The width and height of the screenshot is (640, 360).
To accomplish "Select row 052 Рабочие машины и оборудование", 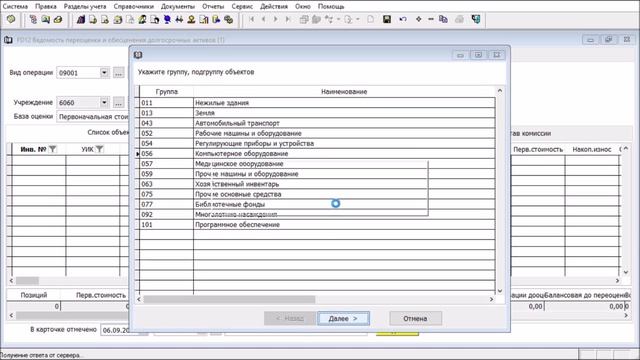I will click(x=317, y=133).
